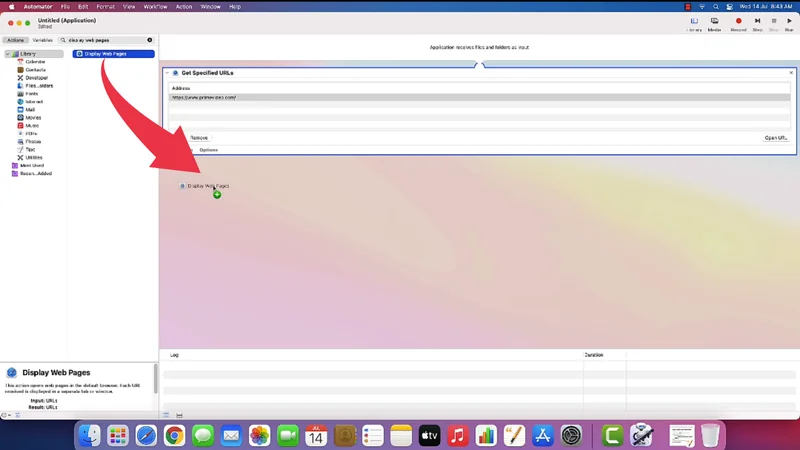Run the workflow with the Run button
Image resolution: width=800 pixels, height=450 pixels.
789,22
